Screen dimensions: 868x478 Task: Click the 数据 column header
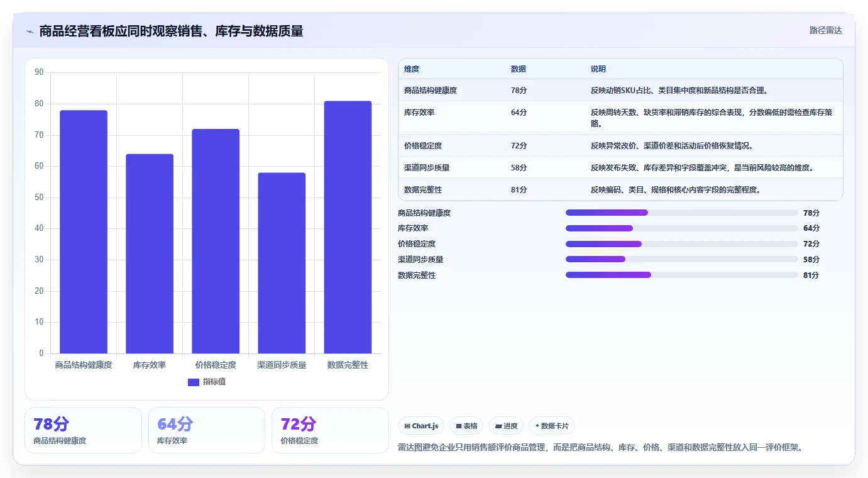click(x=519, y=69)
